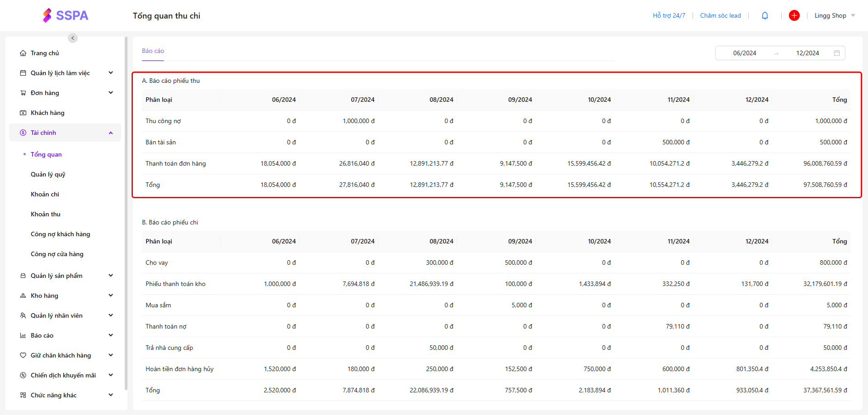Viewport: 868px width, 415px height.
Task: Expand Quản lý lịch làm việc menu
Action: 111,73
